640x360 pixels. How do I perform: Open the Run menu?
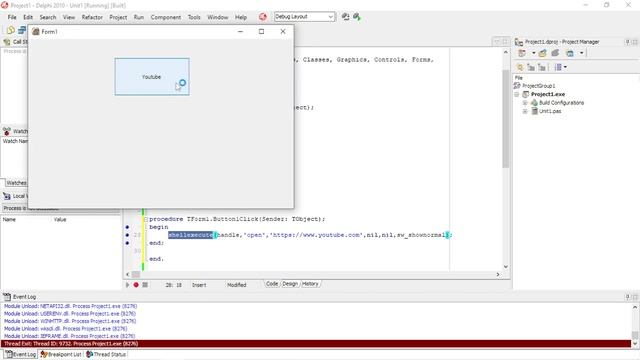pyautogui.click(x=139, y=17)
